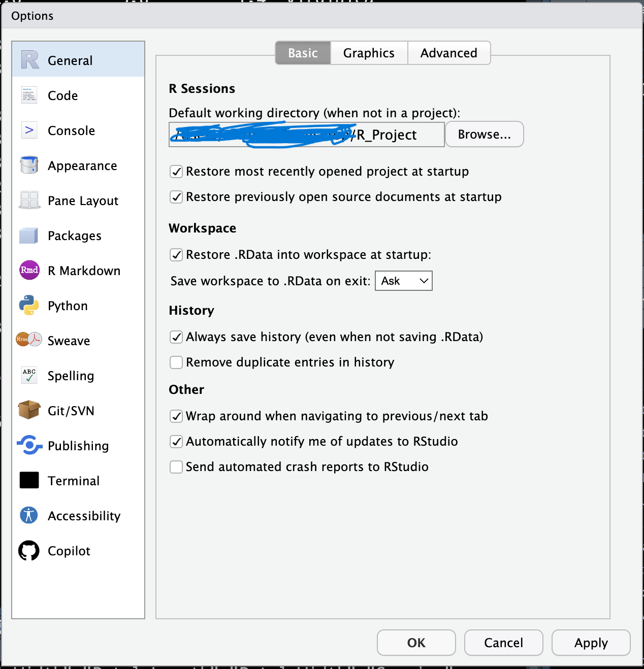Viewport: 644px width, 669px height.
Task: Click the Appearance paint bucket icon
Action: pos(29,165)
